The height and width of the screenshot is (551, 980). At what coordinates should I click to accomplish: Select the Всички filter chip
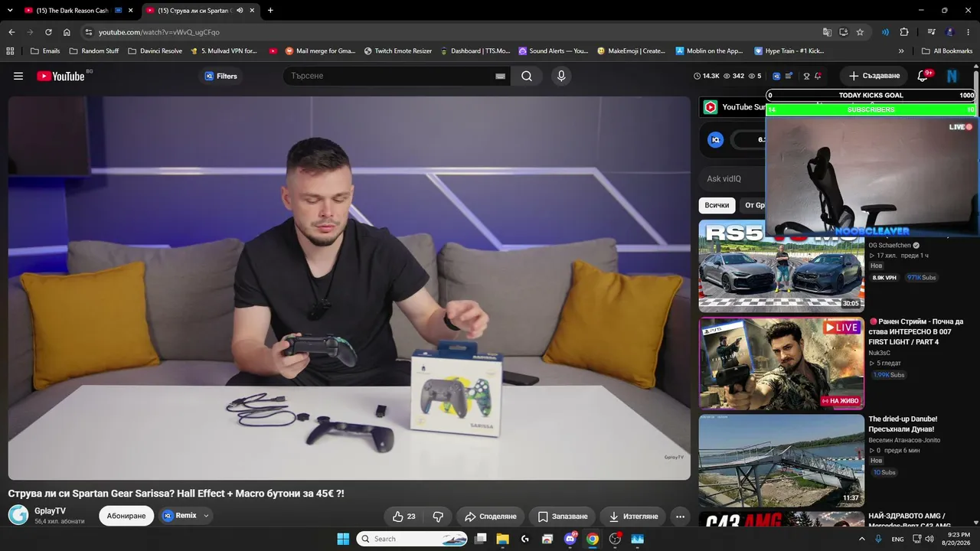click(x=717, y=205)
